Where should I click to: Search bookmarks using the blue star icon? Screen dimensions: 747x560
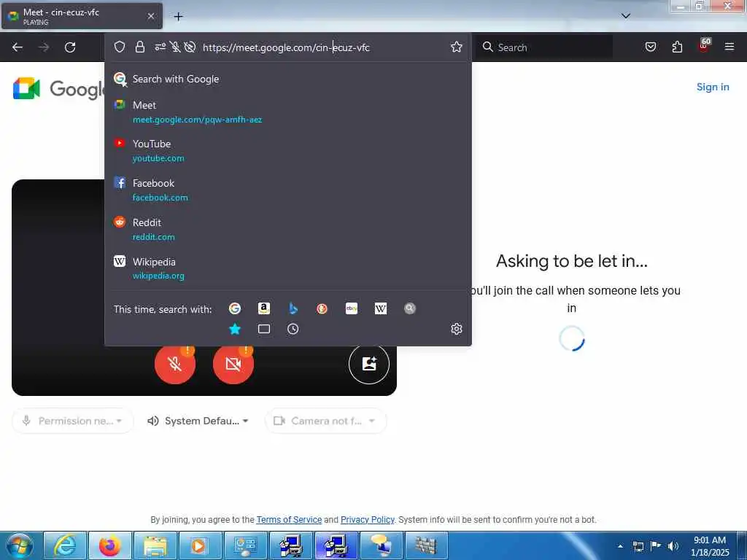tap(234, 329)
